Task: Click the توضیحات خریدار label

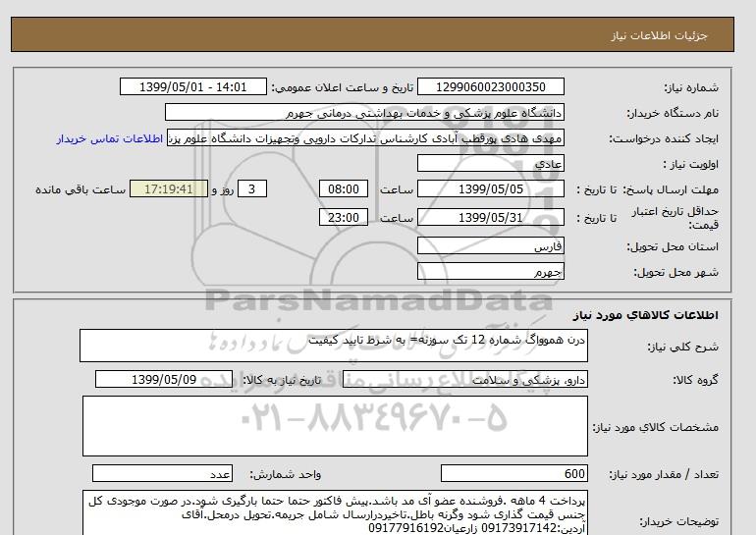Action: (678, 521)
